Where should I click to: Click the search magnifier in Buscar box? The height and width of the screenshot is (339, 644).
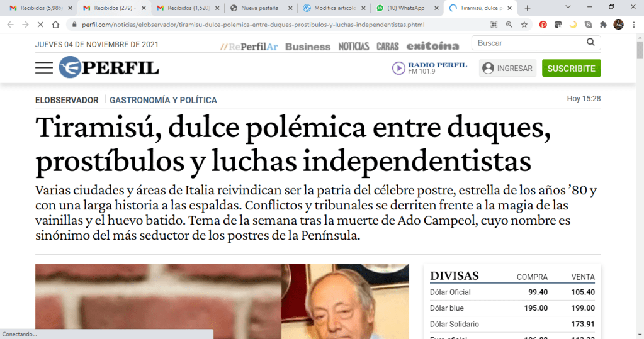coord(590,43)
